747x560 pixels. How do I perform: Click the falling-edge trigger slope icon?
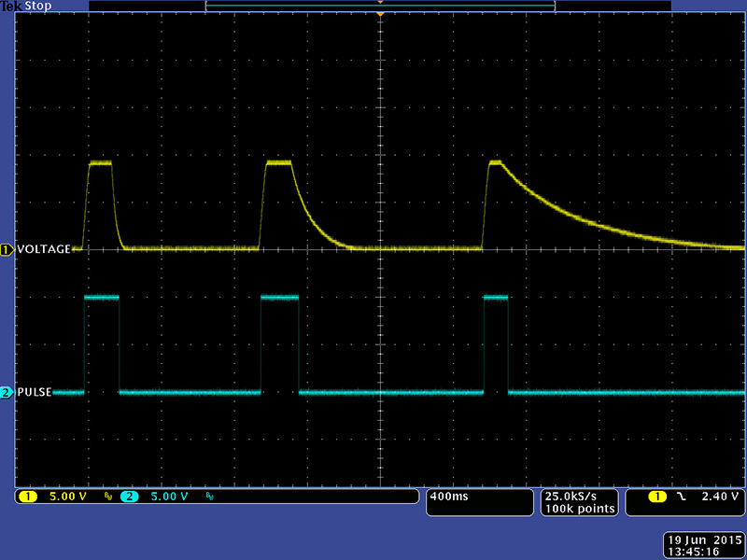coord(684,497)
